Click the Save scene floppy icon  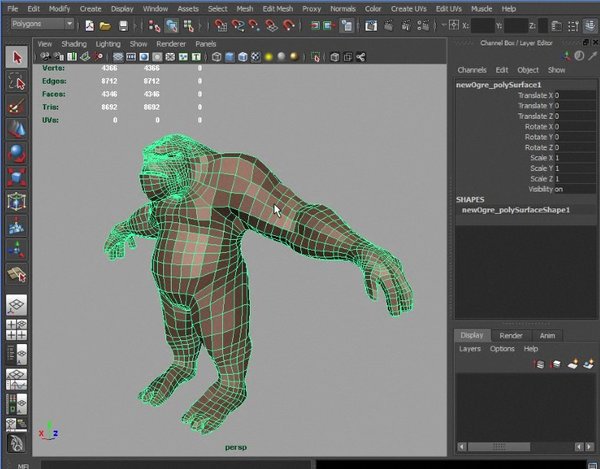(123, 26)
